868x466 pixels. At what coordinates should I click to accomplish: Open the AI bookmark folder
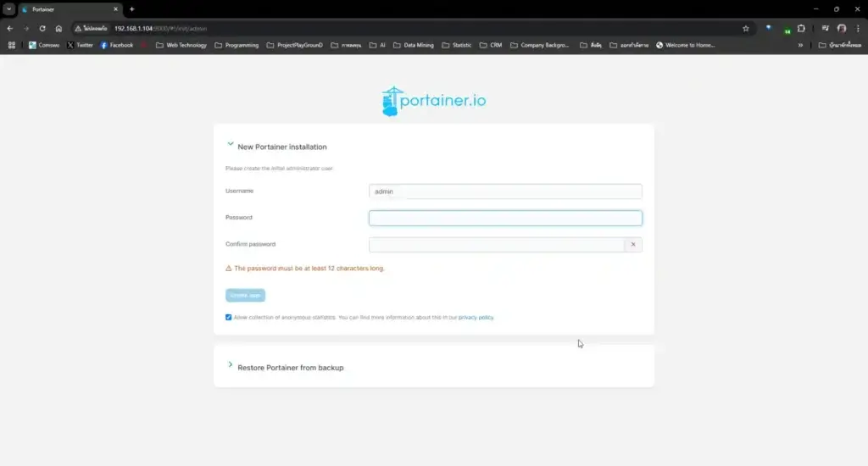coord(377,46)
